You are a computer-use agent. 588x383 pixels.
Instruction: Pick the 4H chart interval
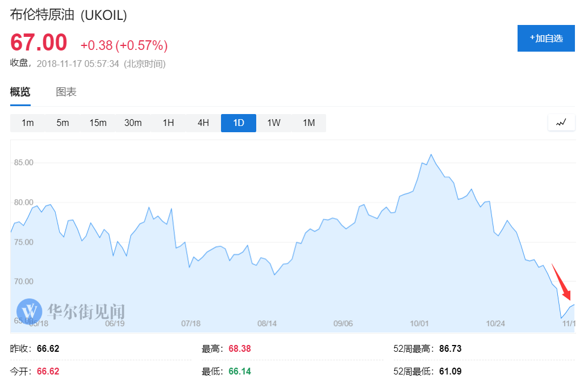coord(203,123)
